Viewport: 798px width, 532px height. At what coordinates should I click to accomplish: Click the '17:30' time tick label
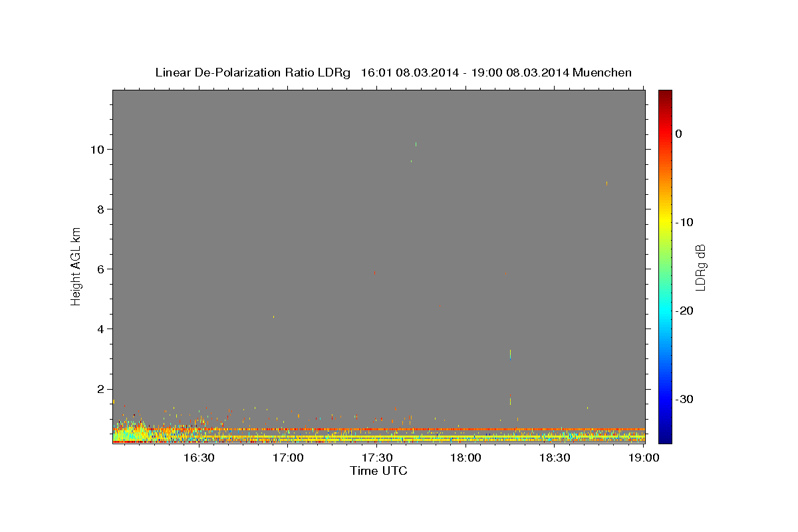[x=377, y=458]
